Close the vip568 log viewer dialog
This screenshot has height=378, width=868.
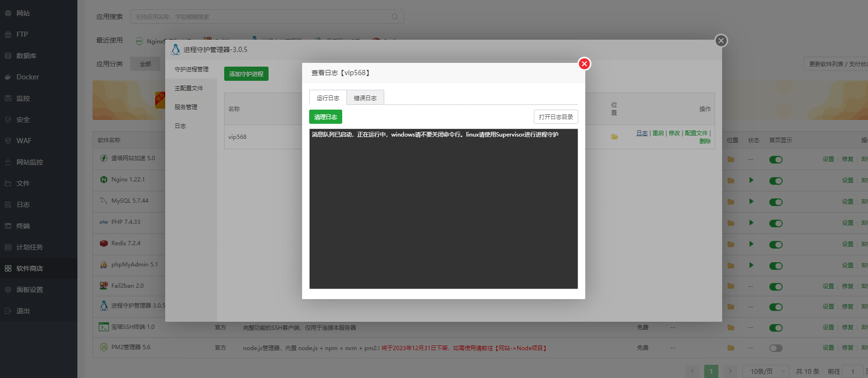[584, 64]
